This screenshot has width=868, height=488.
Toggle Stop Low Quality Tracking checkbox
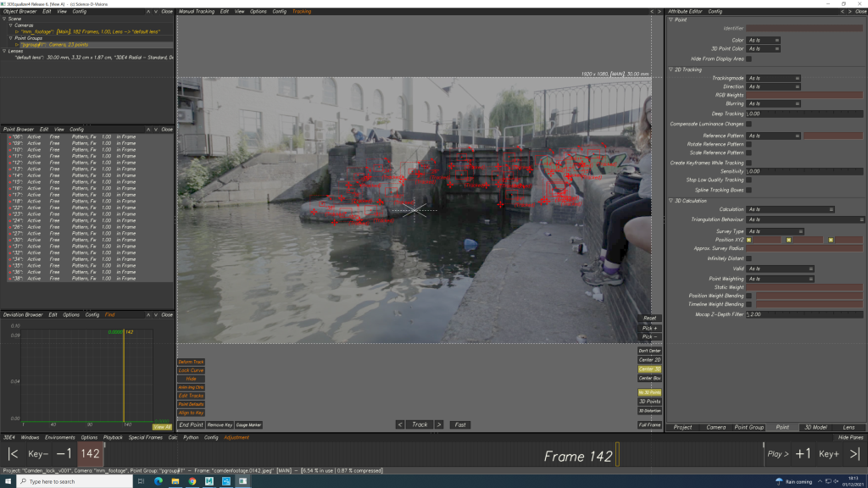[748, 180]
